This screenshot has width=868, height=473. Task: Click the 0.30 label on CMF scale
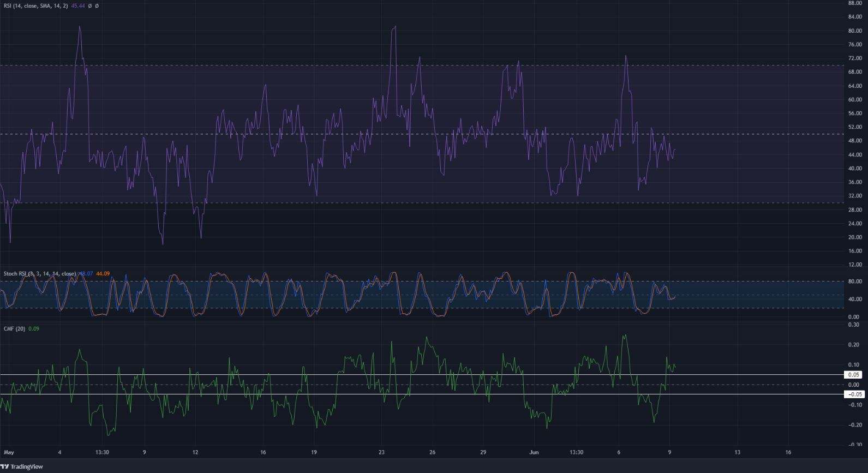[854, 325]
